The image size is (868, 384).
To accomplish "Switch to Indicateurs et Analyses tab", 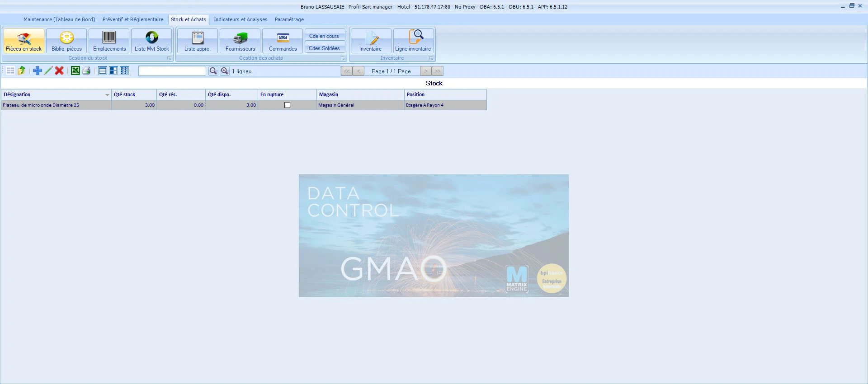I will [241, 19].
